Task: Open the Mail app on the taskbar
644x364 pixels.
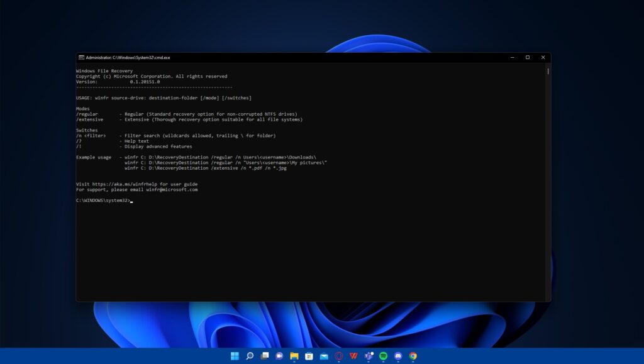Action: point(324,356)
